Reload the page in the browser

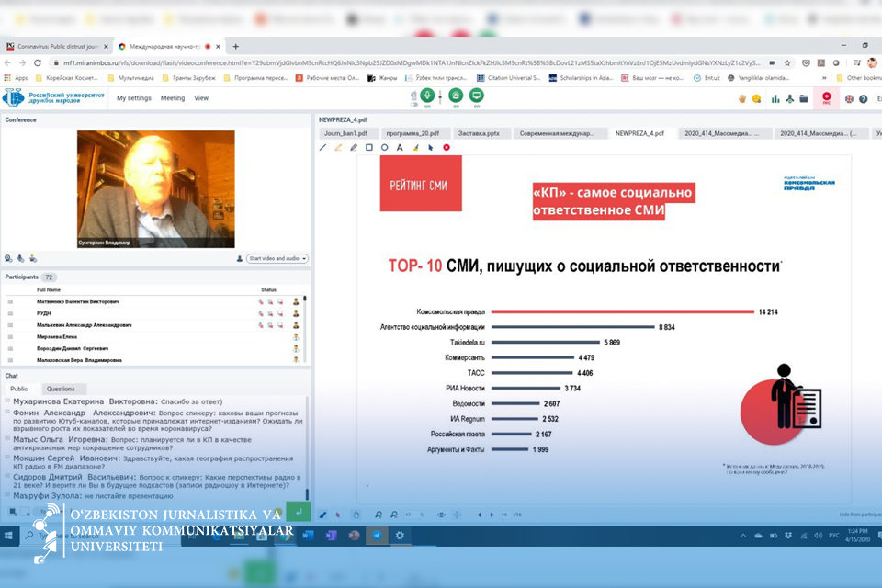[38, 63]
